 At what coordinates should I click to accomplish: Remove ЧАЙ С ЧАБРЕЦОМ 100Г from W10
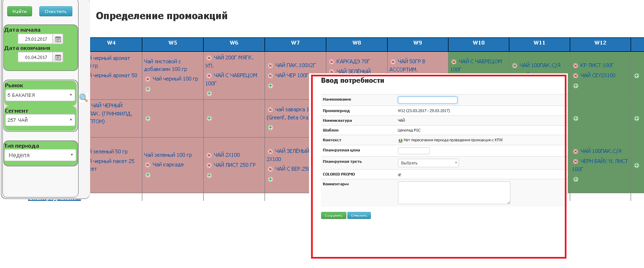pyautogui.click(x=453, y=62)
